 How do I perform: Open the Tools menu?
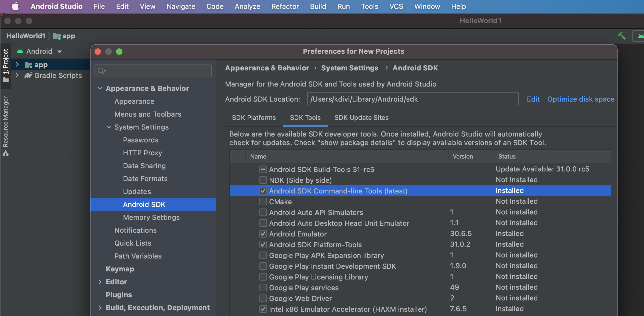370,6
